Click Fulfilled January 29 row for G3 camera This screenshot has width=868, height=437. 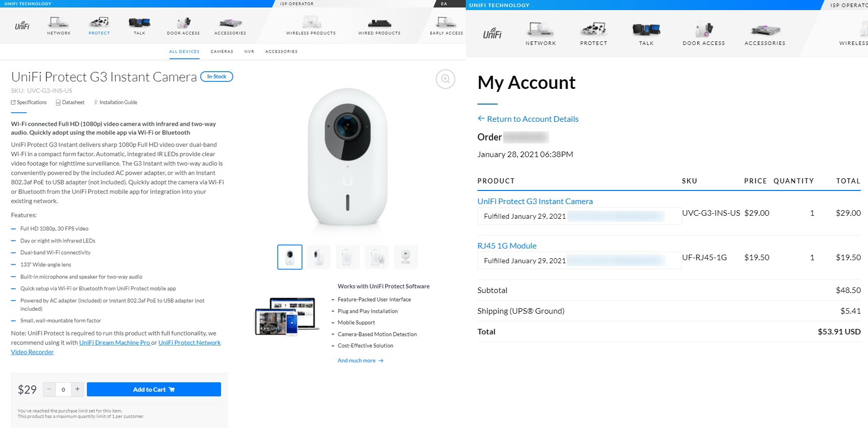[x=580, y=216]
